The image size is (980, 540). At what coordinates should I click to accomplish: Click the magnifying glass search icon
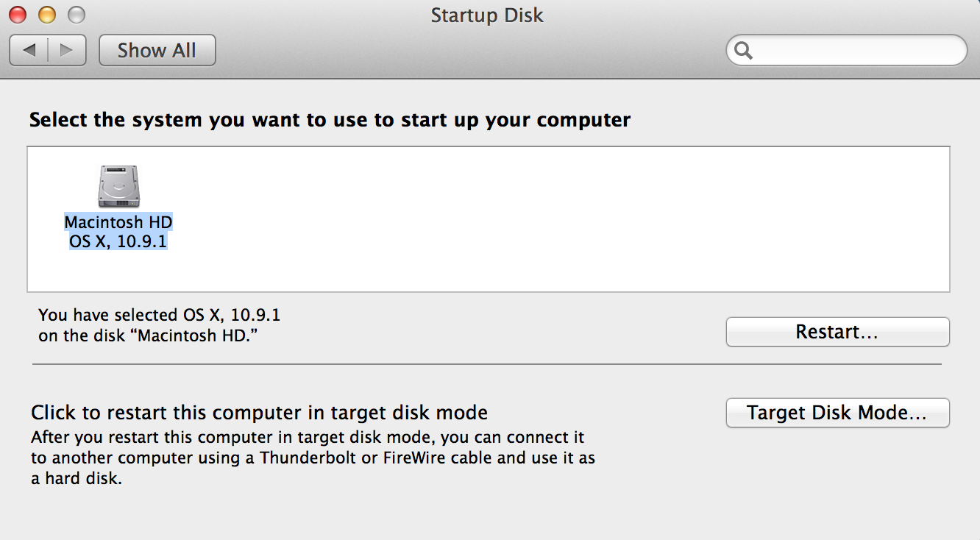click(x=744, y=50)
